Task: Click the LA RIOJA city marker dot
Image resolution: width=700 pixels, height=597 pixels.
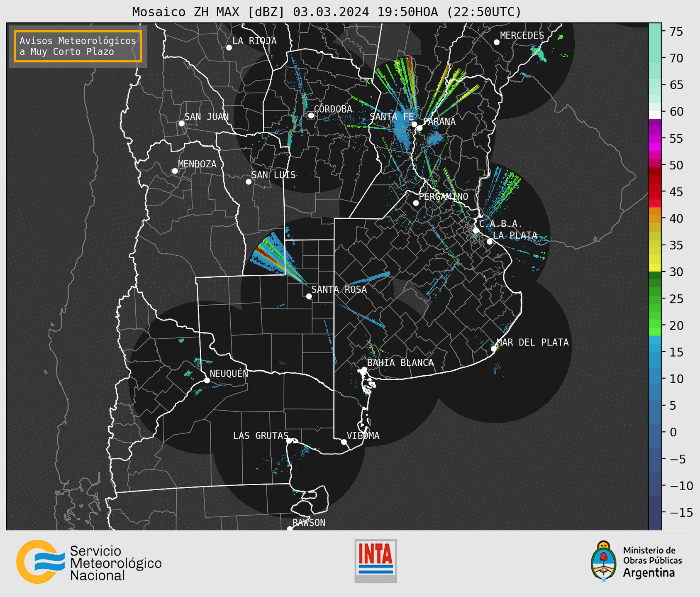Action: 229,48
